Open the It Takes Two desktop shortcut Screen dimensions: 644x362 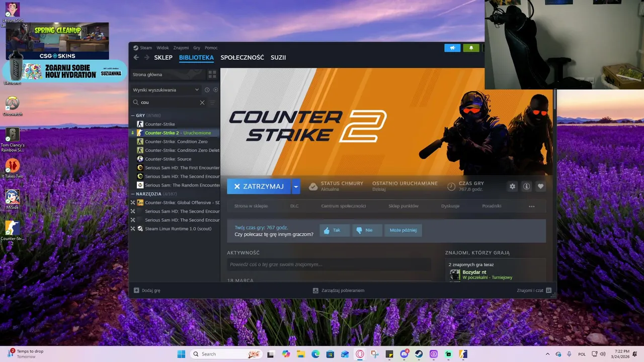(13, 168)
